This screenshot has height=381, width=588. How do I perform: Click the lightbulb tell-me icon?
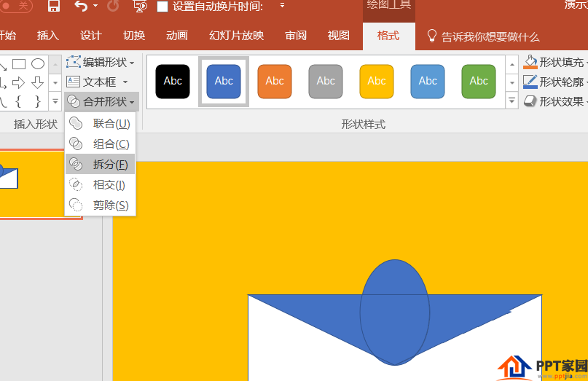pos(431,36)
